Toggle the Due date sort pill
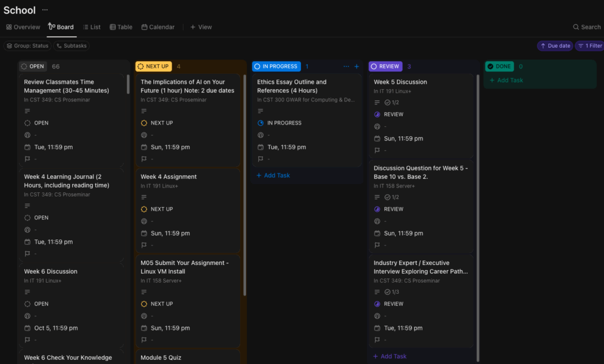604x364 pixels. click(554, 46)
